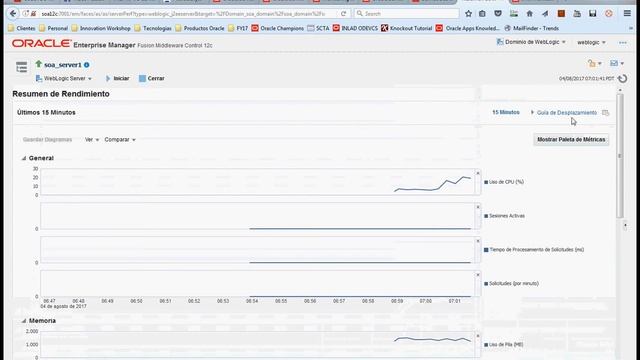Image resolution: width=640 pixels, height=360 pixels.
Task: Save page to Pocket
Action: pyautogui.click(x=498, y=13)
